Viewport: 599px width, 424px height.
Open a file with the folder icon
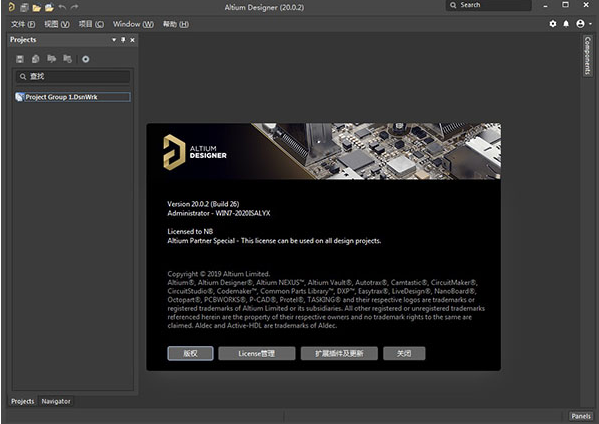click(37, 7)
